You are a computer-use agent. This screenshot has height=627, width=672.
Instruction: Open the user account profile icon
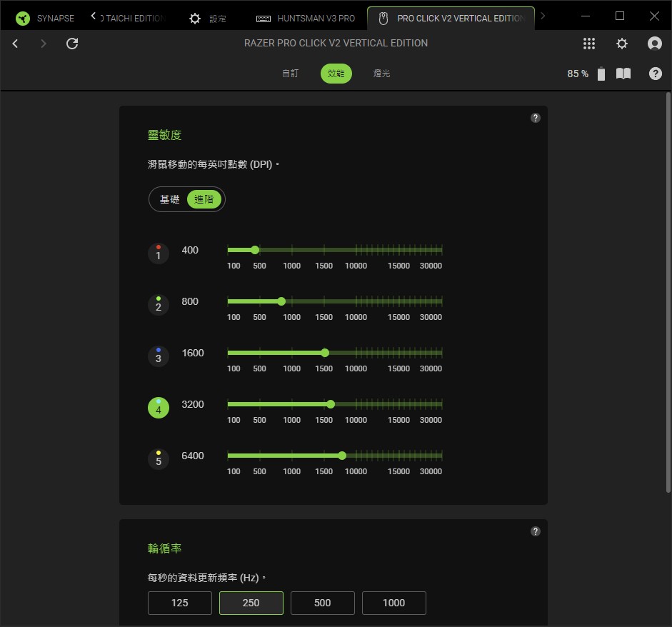click(654, 44)
